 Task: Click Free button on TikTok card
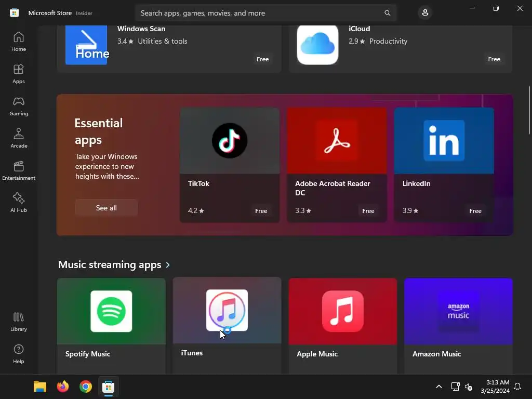click(x=261, y=211)
